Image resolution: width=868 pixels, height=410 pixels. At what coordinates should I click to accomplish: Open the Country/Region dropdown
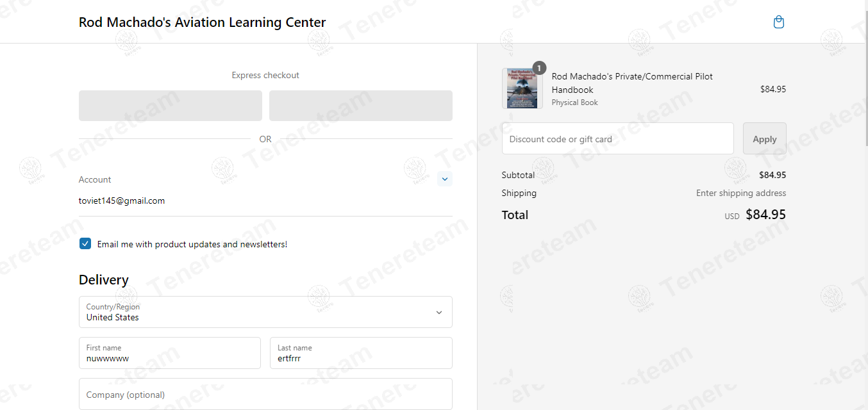tap(265, 312)
